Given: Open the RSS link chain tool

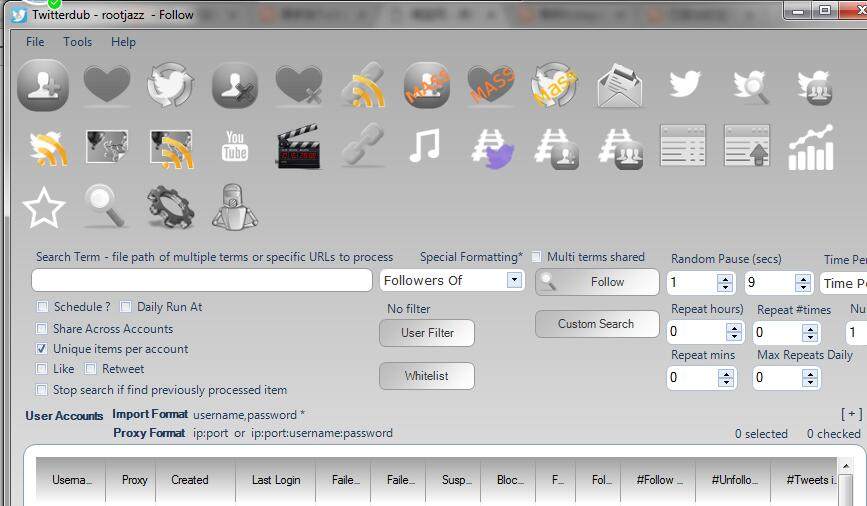Looking at the screenshot, I should coord(363,85).
